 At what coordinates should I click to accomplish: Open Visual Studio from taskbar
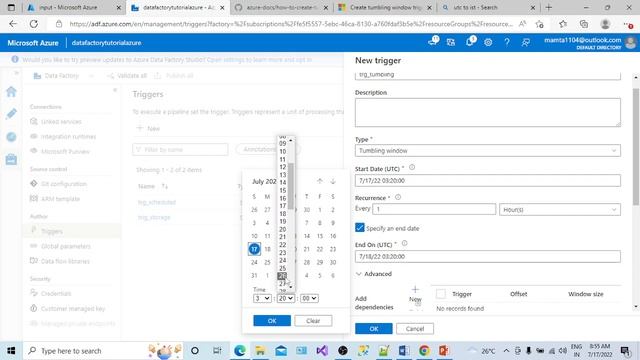coord(322,351)
